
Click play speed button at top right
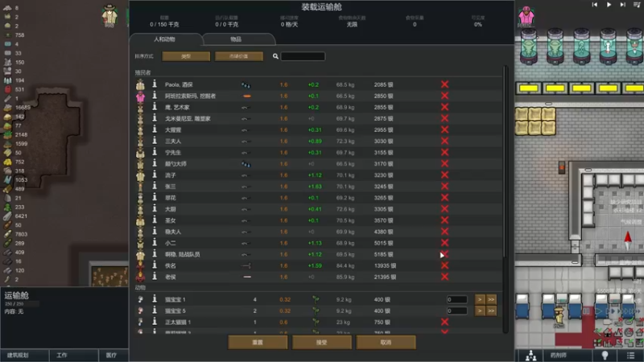coord(609,5)
